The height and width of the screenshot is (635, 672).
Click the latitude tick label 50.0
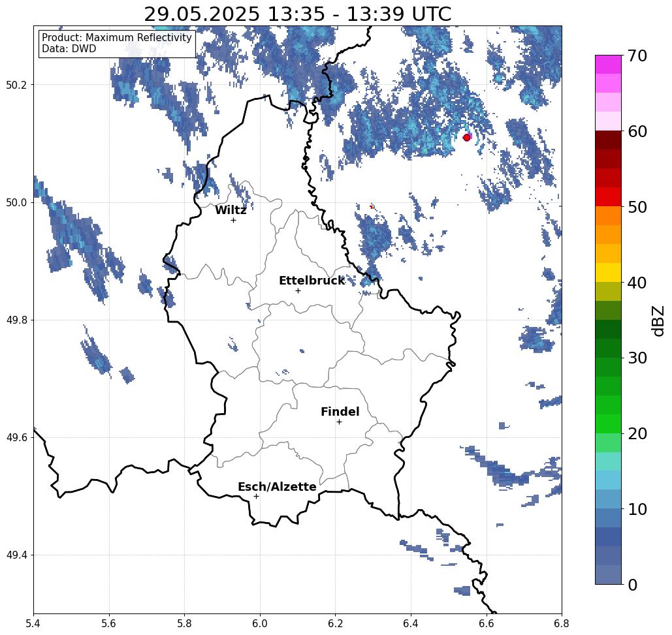pos(16,202)
